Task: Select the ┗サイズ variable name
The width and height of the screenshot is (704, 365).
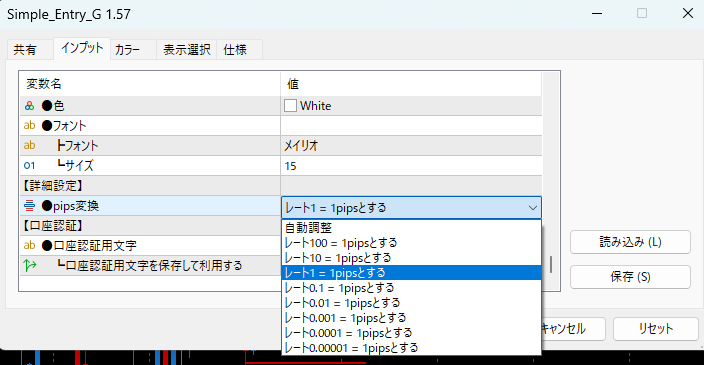Action: click(75, 166)
